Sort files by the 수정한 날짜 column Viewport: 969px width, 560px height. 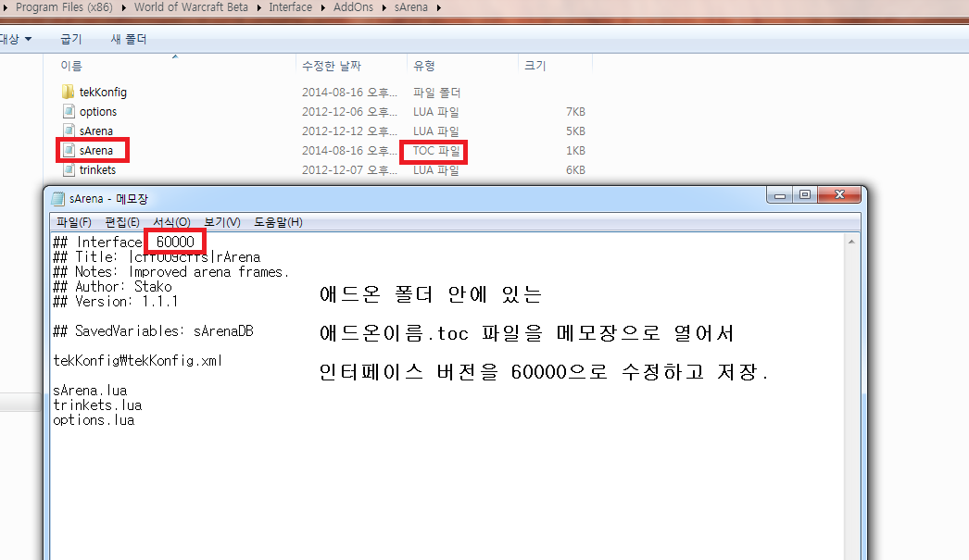331,66
